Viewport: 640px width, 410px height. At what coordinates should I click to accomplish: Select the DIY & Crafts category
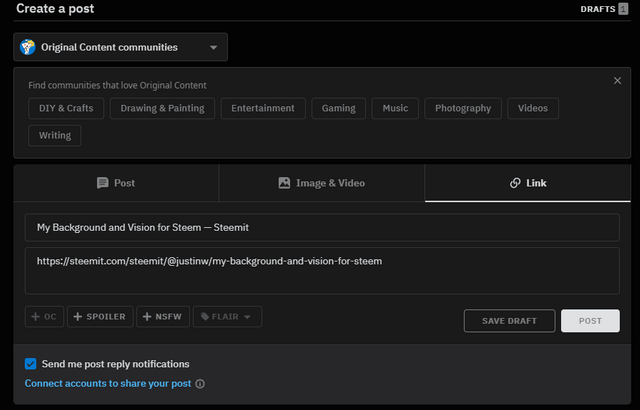coord(66,109)
